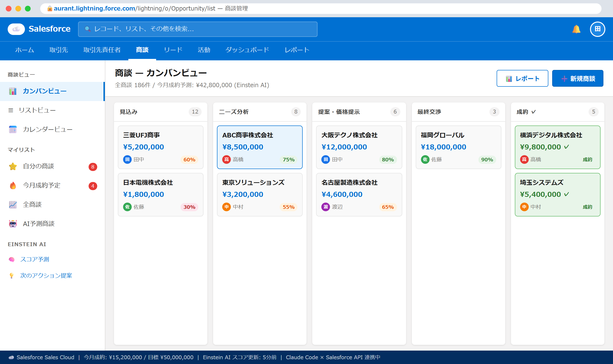Viewport: 613px width, 364px height.
Task: Open the 三菱UFJ商事 opportunity card
Action: (161, 147)
